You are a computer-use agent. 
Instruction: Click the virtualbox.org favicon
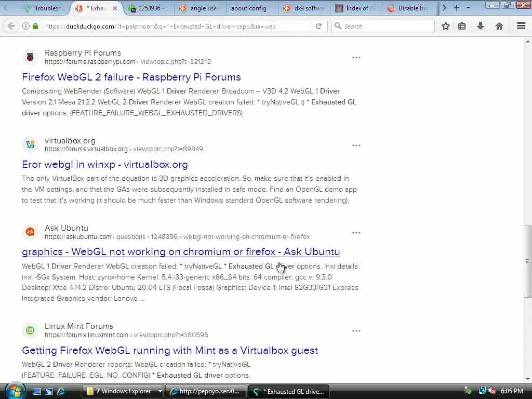(x=30, y=144)
